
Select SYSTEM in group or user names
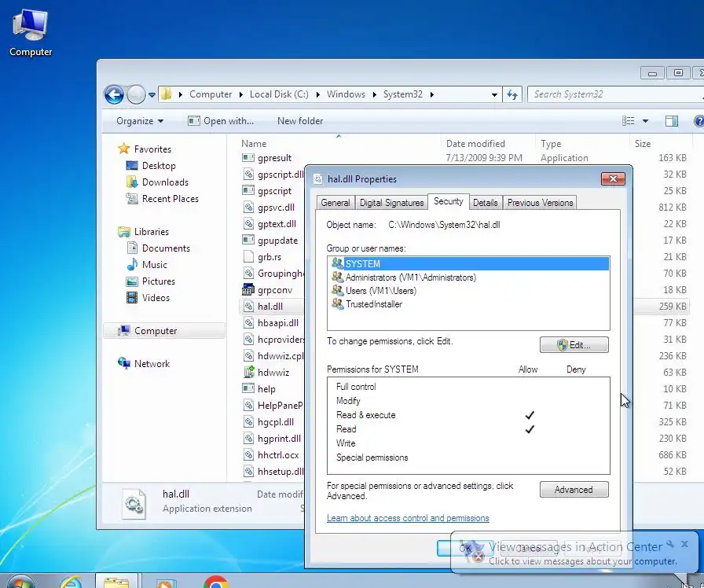coord(468,263)
